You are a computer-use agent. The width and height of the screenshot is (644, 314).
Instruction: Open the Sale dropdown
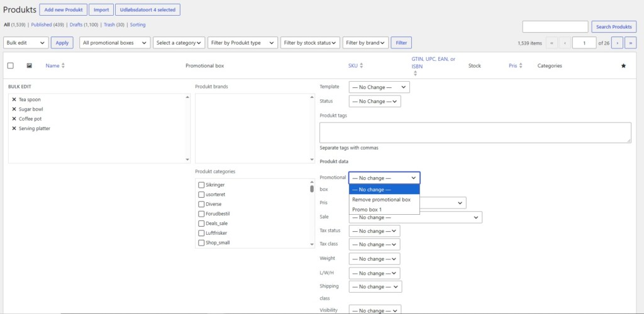(x=415, y=217)
